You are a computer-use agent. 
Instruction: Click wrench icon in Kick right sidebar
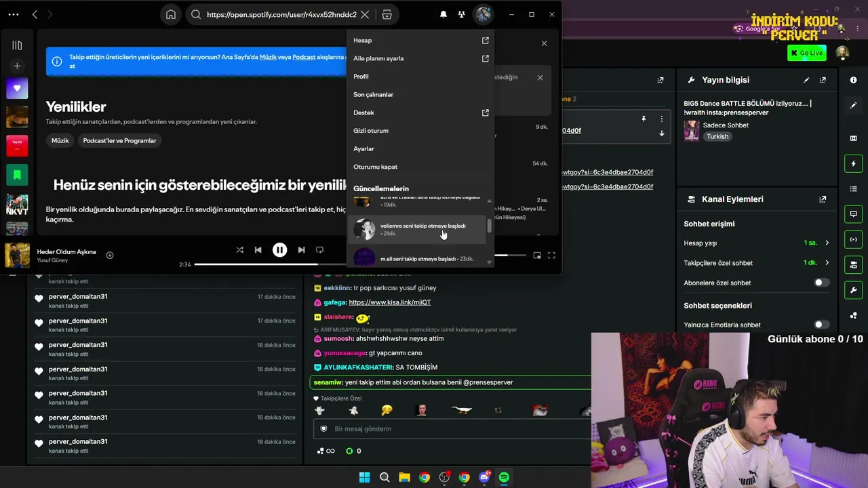click(853, 290)
